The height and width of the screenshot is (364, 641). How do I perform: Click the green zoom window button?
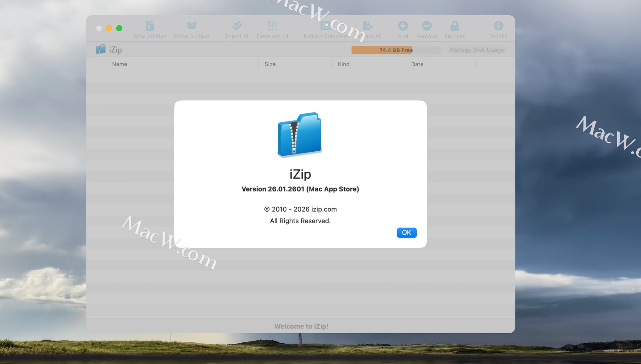pos(119,28)
